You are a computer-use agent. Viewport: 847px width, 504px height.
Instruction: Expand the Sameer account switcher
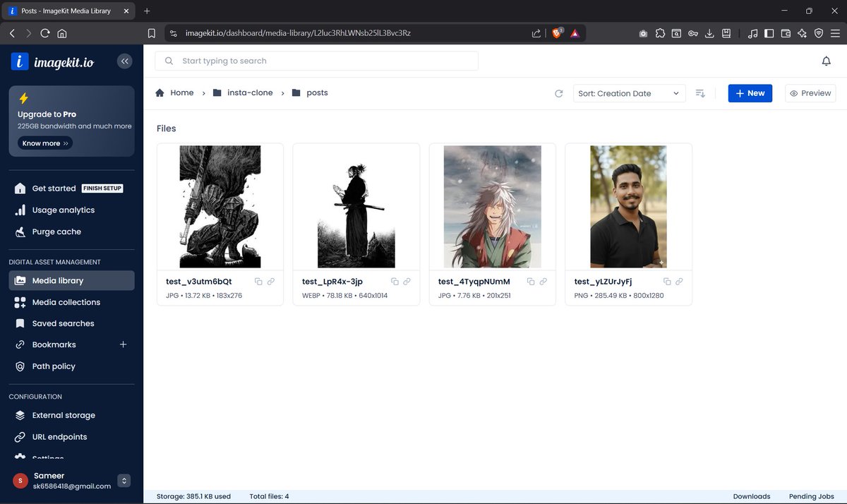(x=124, y=481)
